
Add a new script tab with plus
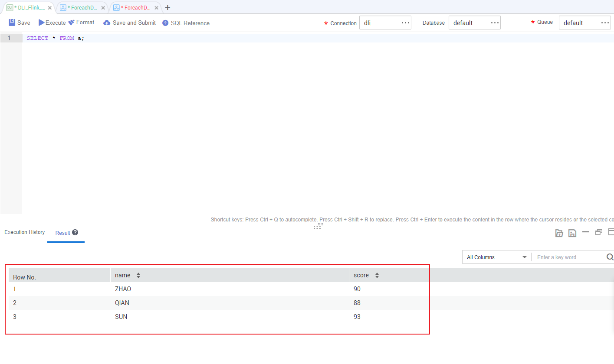point(168,7)
